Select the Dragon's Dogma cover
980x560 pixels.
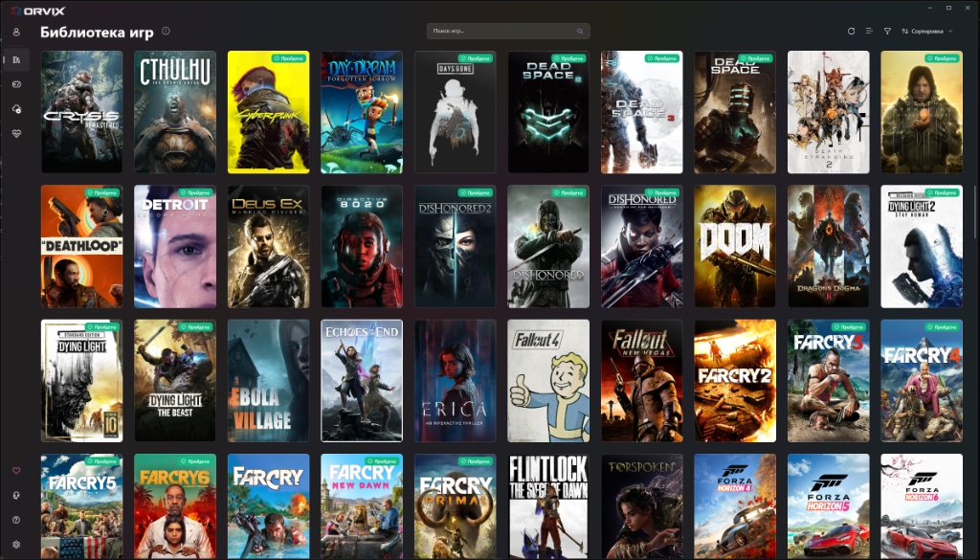click(828, 246)
